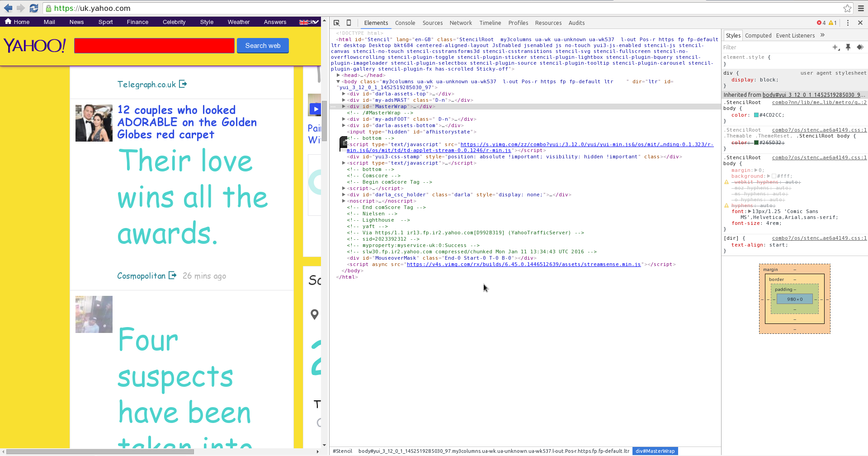Click the Styles Filter input field
This screenshot has height=456, width=868.
point(775,47)
